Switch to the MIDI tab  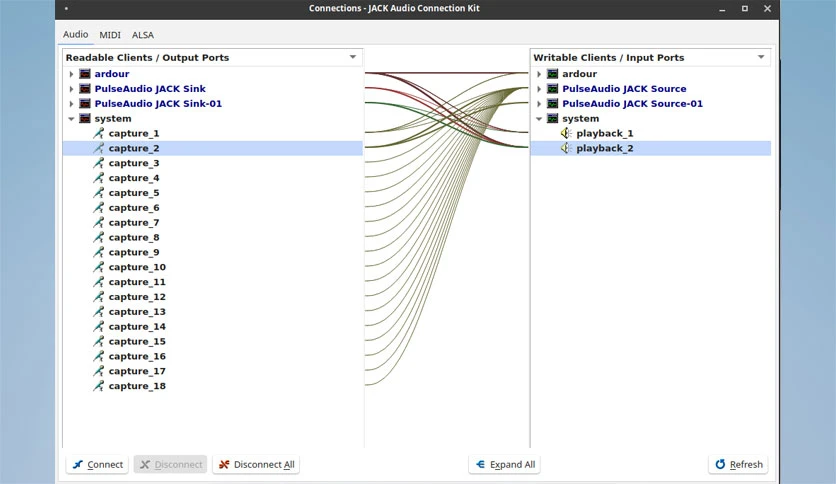tap(110, 35)
